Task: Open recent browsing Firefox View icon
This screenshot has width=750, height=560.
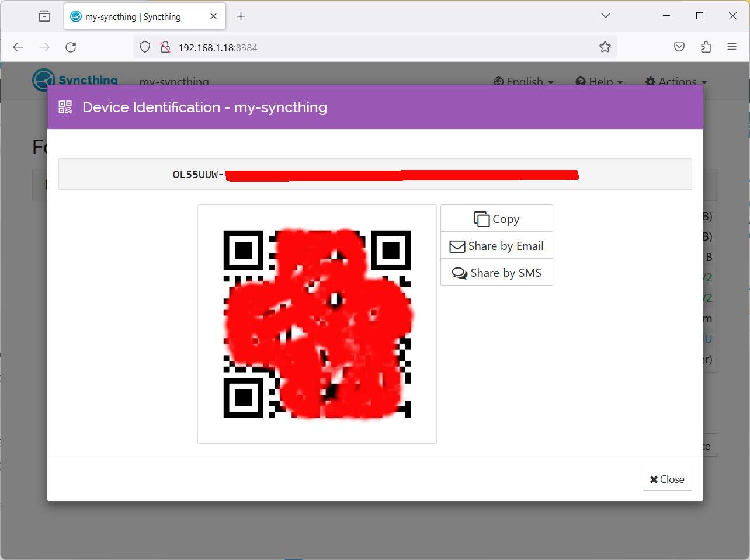Action: point(44,16)
